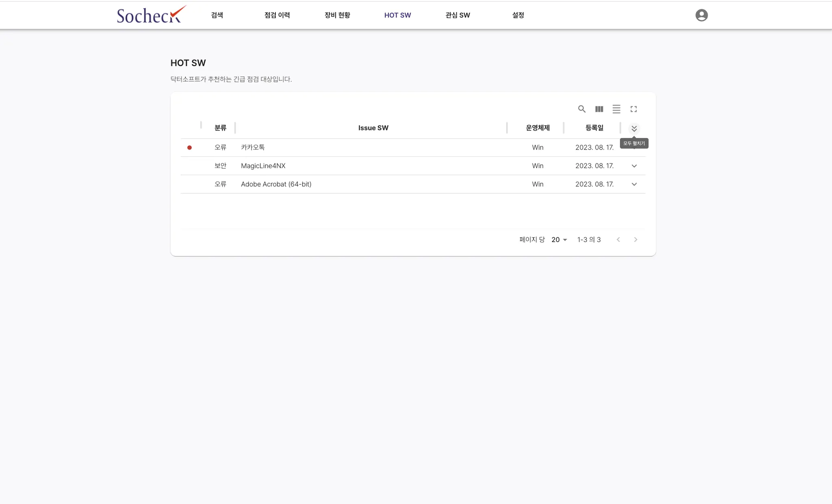Expand the MagicLine4NX row

[634, 166]
